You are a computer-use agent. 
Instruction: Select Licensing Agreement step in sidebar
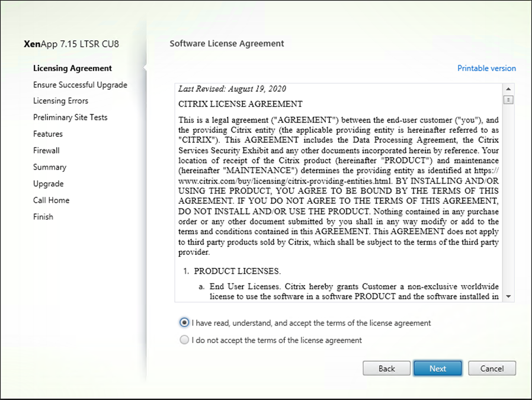[72, 68]
